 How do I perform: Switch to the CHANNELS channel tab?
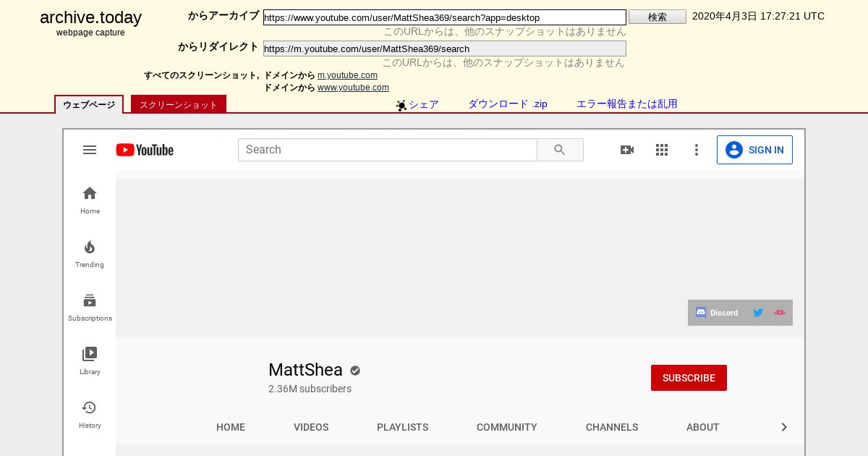pos(612,427)
